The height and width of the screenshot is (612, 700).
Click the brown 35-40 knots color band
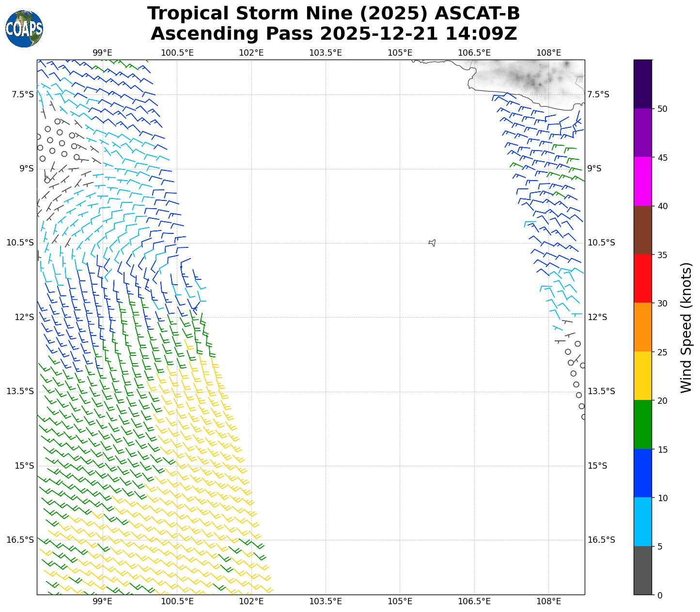point(643,230)
